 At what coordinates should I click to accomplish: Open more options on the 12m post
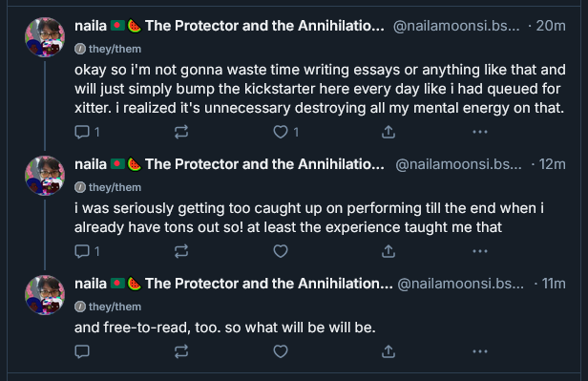point(480,251)
